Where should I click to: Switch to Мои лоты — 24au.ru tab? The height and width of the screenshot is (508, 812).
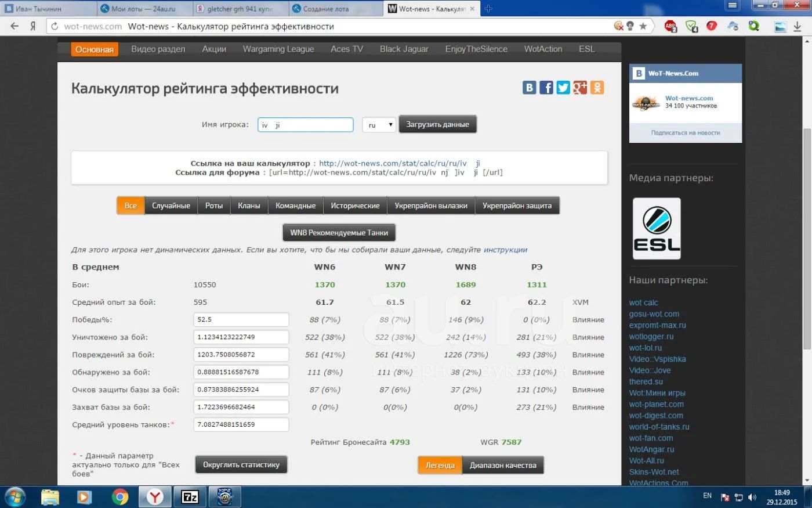(144, 9)
